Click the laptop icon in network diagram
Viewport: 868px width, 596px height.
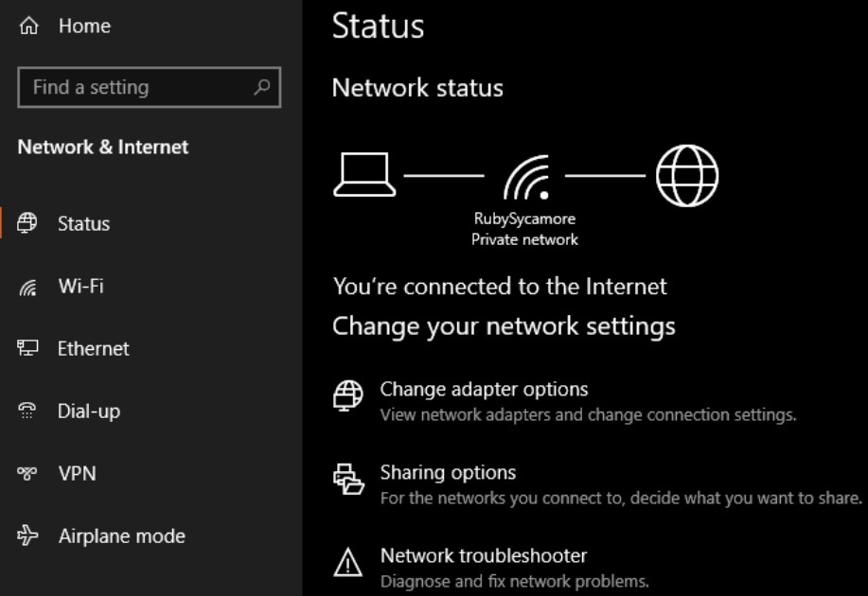tap(364, 175)
